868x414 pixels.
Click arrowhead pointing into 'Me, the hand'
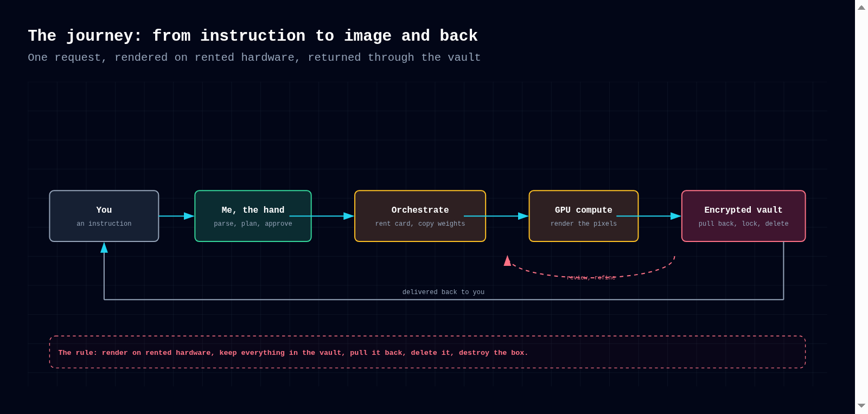click(x=189, y=216)
